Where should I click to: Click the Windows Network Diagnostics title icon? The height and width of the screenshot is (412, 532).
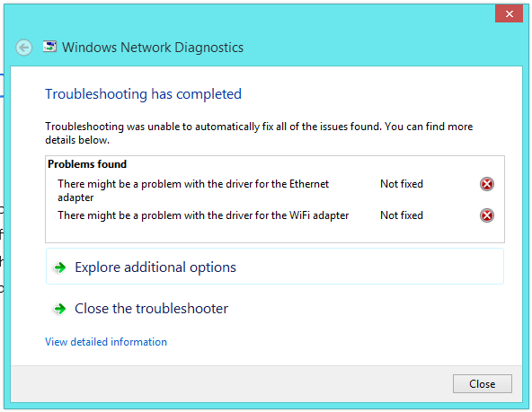click(x=49, y=47)
